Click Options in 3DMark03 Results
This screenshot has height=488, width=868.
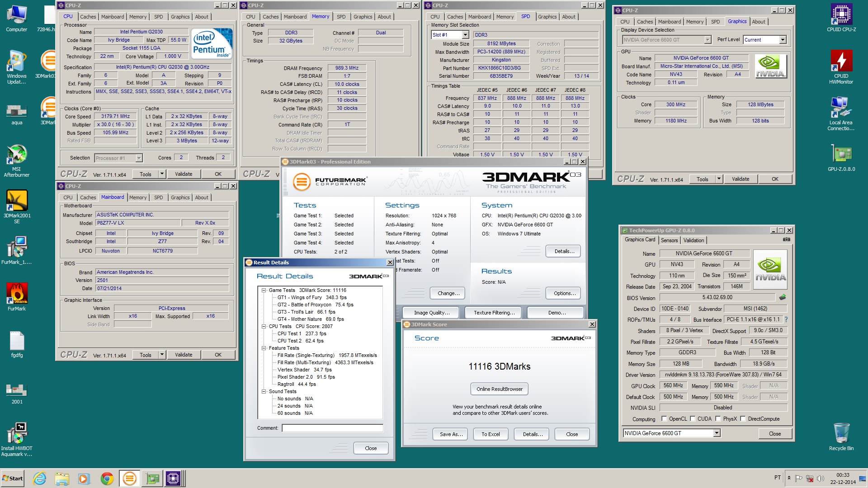(564, 293)
